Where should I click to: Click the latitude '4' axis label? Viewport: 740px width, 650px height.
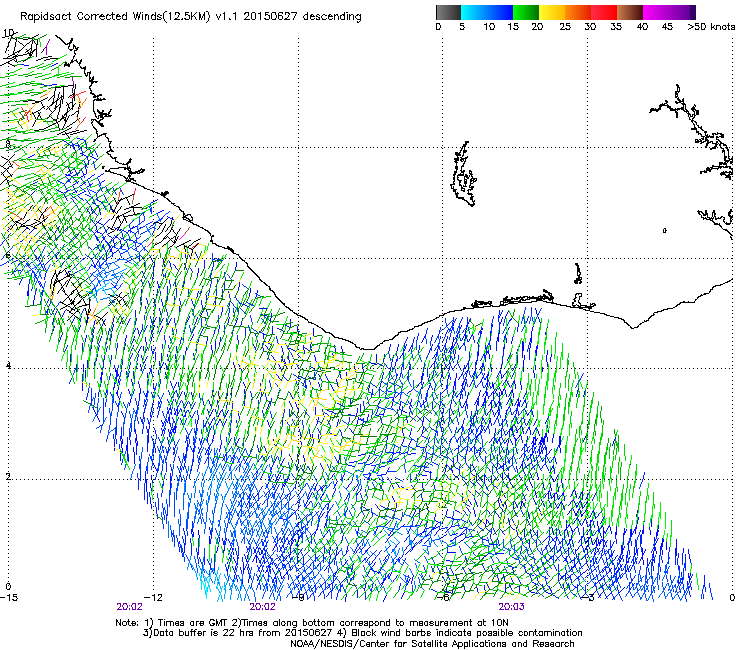pyautogui.click(x=8, y=365)
